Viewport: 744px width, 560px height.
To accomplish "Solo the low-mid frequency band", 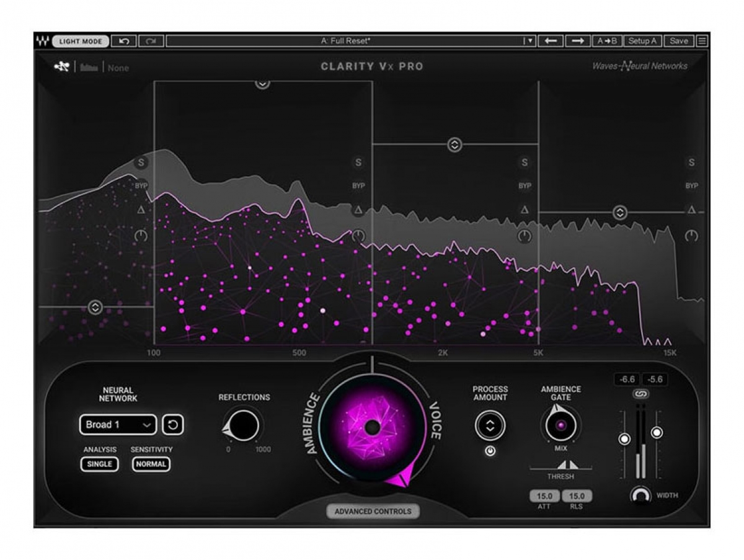I will (358, 163).
